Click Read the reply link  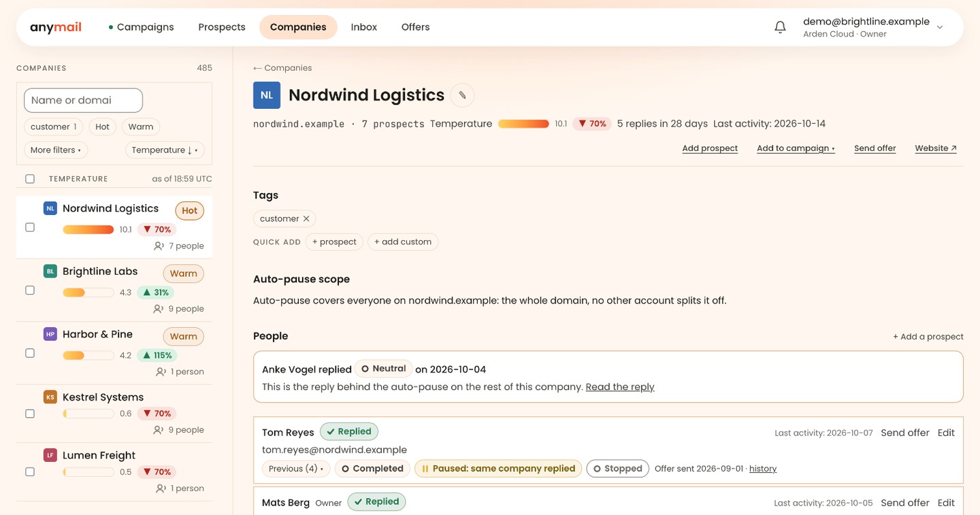pyautogui.click(x=620, y=387)
